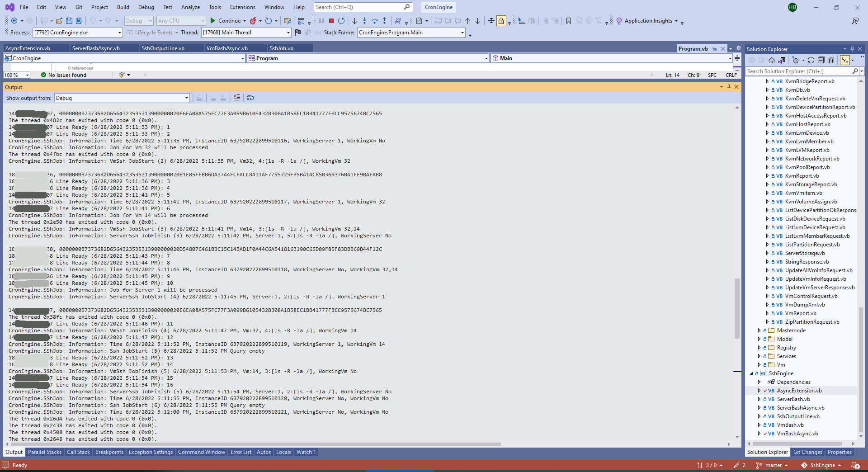Clear all text in Output window
Viewport: 868px width, 472px height.
[x=237, y=98]
